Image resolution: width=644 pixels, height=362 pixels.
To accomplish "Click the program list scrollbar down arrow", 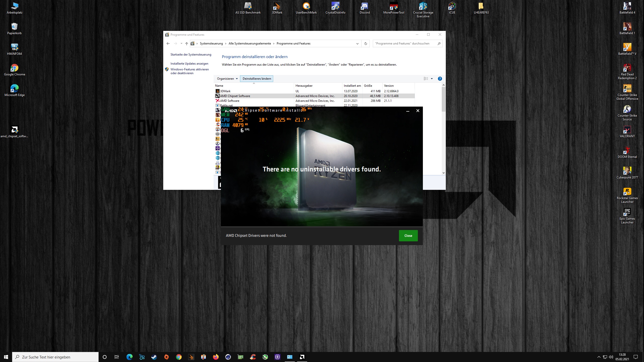I will point(443,173).
